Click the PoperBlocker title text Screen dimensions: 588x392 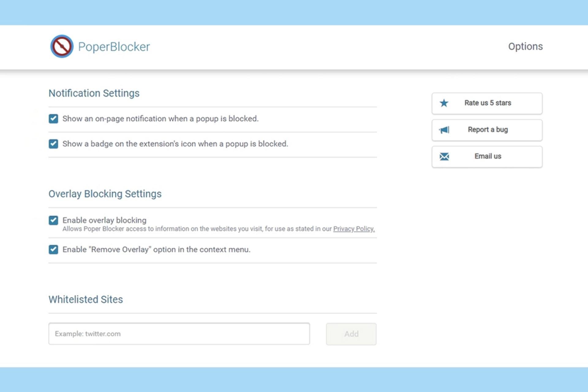(114, 47)
